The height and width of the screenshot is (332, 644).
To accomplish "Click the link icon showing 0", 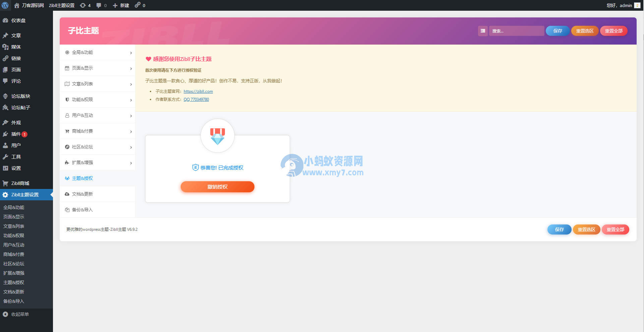I will pos(137,5).
